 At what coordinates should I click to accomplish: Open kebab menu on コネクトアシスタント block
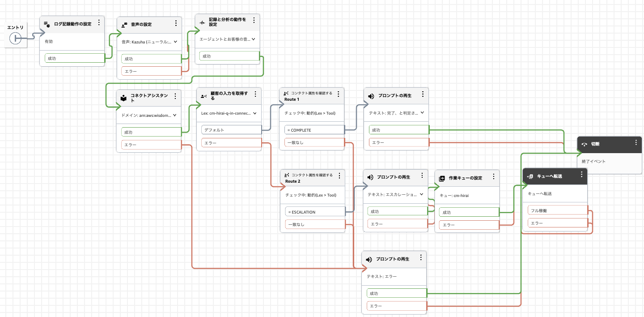coord(175,96)
